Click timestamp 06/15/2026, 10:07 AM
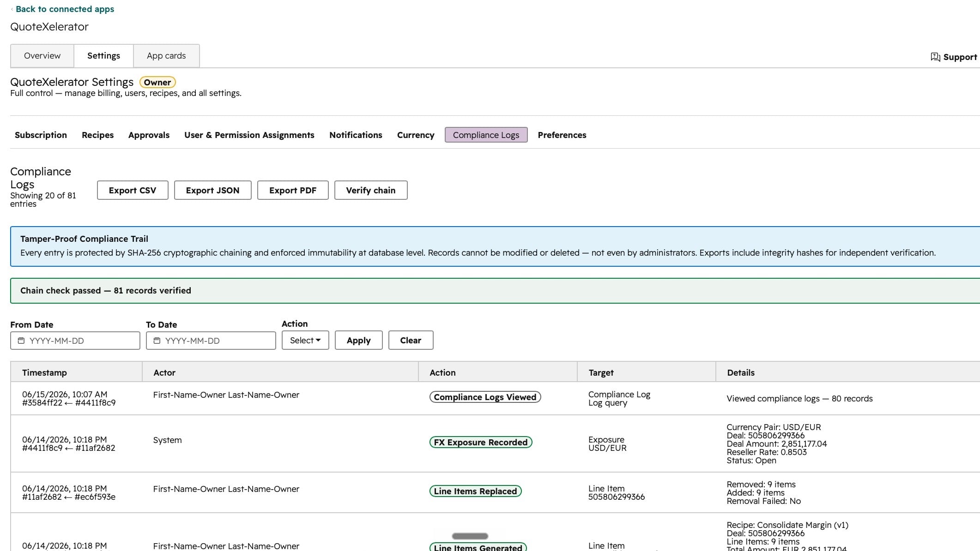 tap(65, 395)
